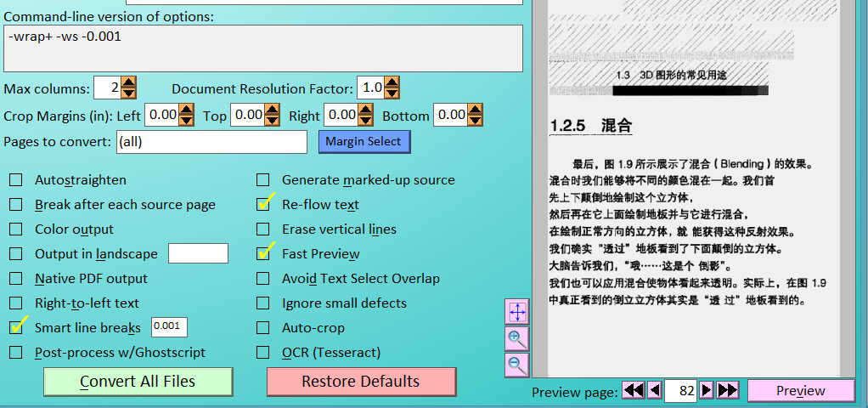The width and height of the screenshot is (868, 408).
Task: Click the Right crop margin field
Action: [x=341, y=115]
